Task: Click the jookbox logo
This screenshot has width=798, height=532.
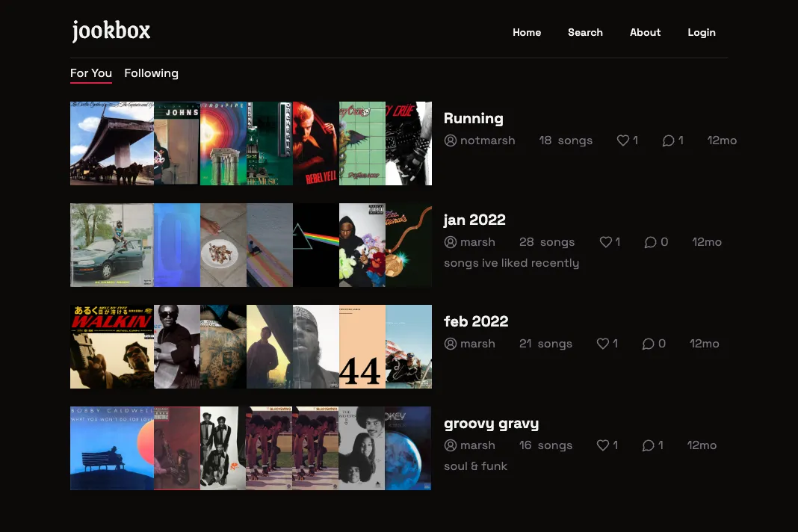Action: 111,31
